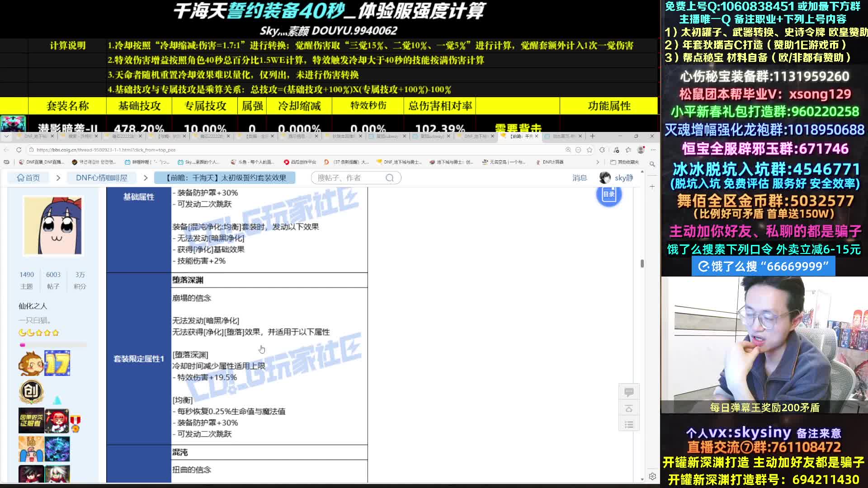Open the DNF心情咖啡屋 breadcrumb link
The height and width of the screenshot is (488, 868).
point(101,178)
